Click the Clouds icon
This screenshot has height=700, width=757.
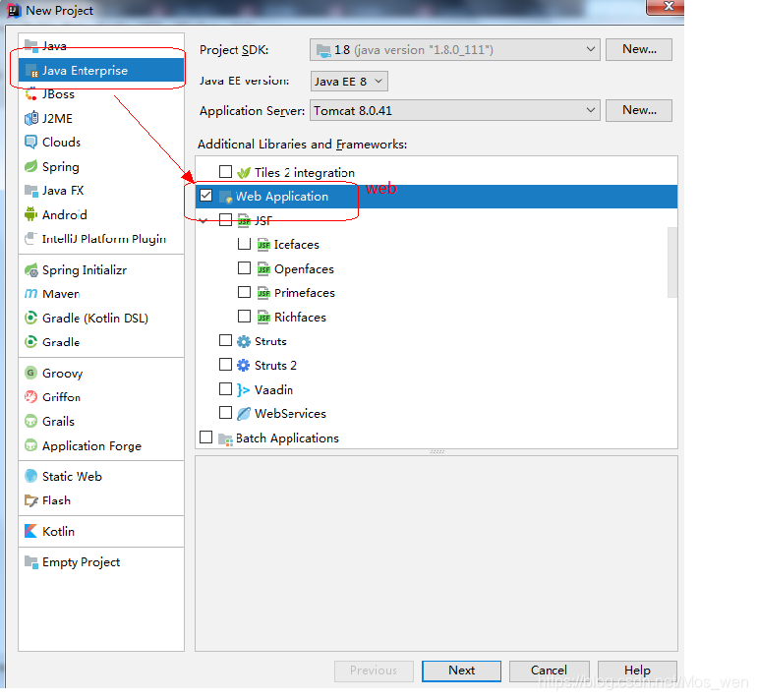(x=30, y=142)
